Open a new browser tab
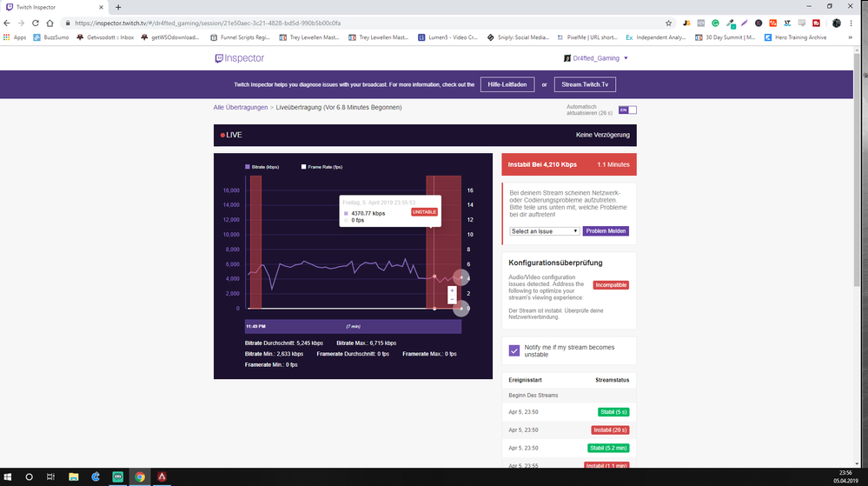Viewport: 868px width, 486px height. point(118,7)
